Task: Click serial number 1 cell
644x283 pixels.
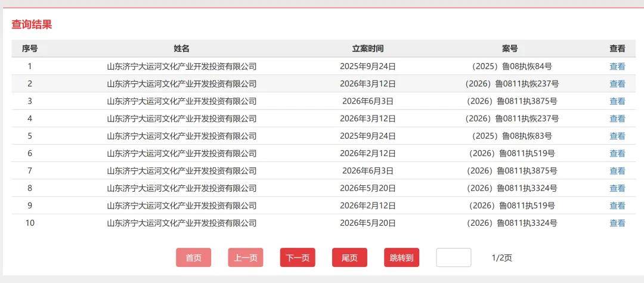Action: 30,67
